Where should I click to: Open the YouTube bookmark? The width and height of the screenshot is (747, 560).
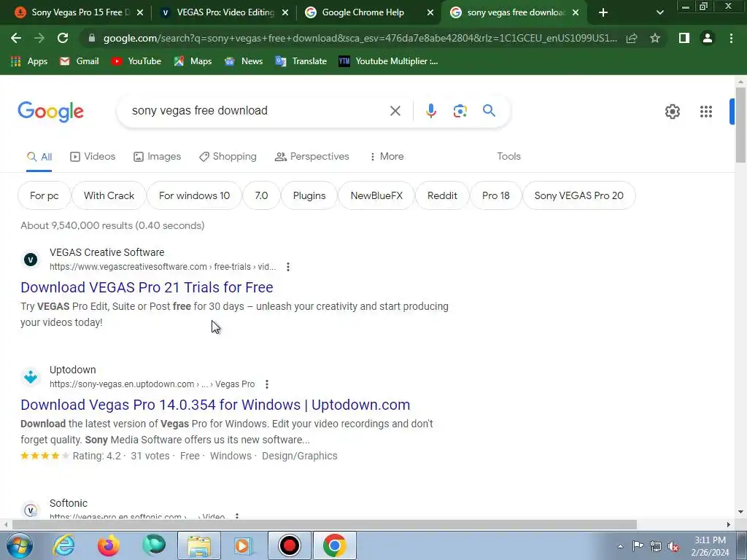point(136,61)
